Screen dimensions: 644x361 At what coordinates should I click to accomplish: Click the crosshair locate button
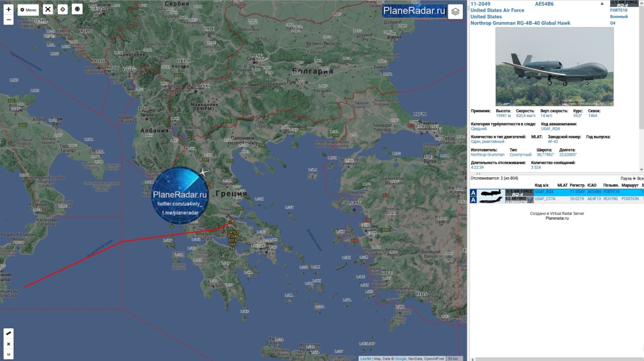point(63,9)
